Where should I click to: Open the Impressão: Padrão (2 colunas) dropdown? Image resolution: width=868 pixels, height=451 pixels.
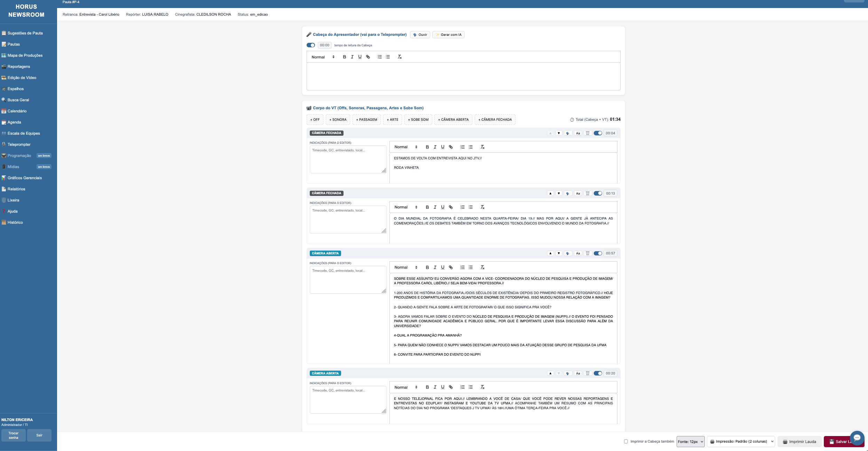(x=741, y=442)
